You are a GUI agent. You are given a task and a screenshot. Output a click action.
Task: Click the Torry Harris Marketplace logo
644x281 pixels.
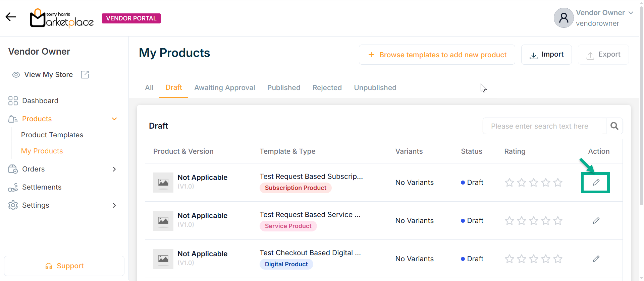(62, 18)
